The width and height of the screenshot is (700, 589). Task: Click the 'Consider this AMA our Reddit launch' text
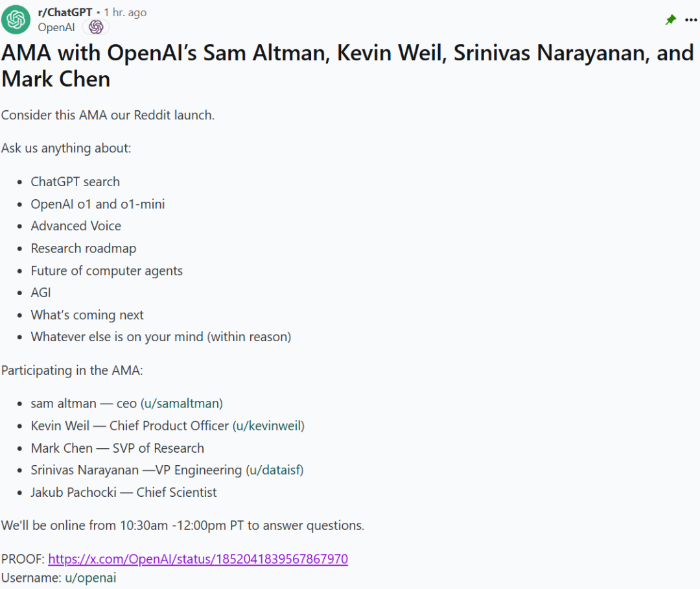pyautogui.click(x=108, y=115)
